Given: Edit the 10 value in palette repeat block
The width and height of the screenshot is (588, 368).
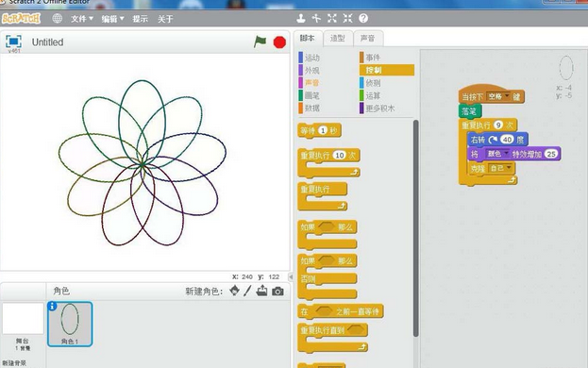Looking at the screenshot, I should click(x=340, y=155).
